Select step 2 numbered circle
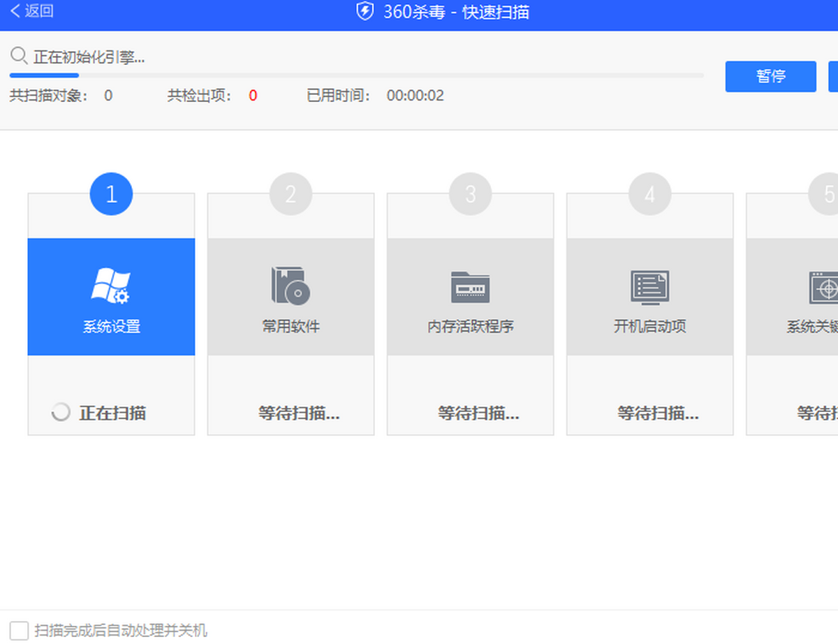Viewport: 838px width, 644px height. point(291,194)
